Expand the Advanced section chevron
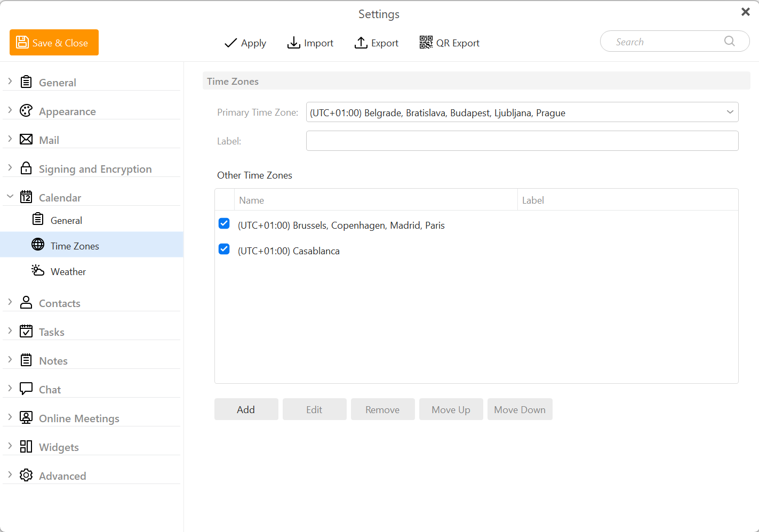759x532 pixels. (x=10, y=475)
